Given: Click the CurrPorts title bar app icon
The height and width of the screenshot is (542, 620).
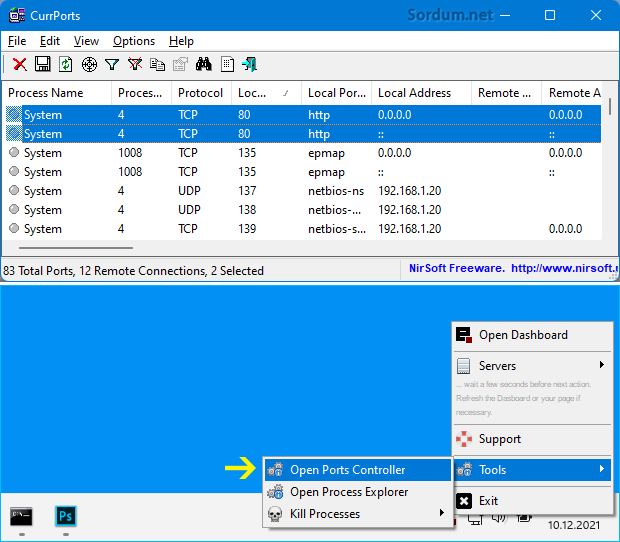Looking at the screenshot, I should (17, 15).
